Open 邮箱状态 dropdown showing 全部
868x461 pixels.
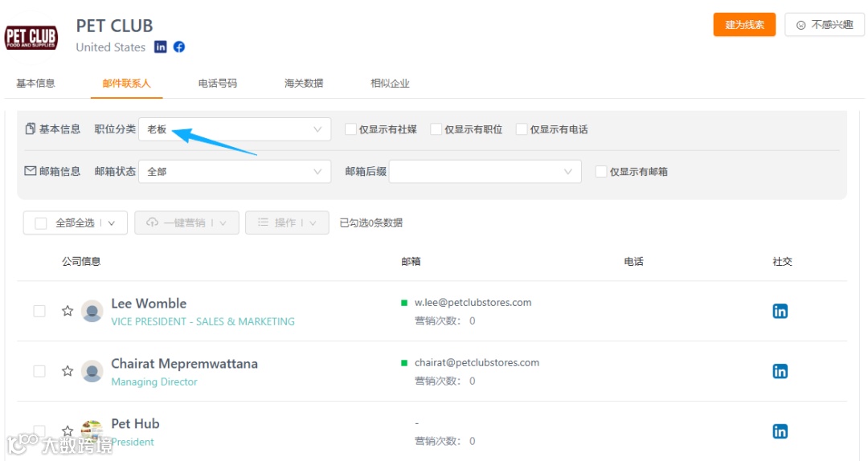(x=235, y=172)
